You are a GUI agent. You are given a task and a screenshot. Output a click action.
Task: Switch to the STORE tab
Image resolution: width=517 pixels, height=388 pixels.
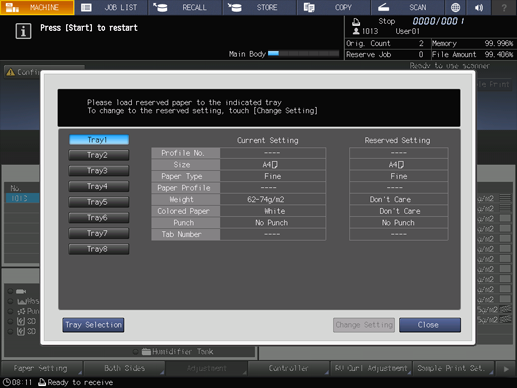[259, 7]
